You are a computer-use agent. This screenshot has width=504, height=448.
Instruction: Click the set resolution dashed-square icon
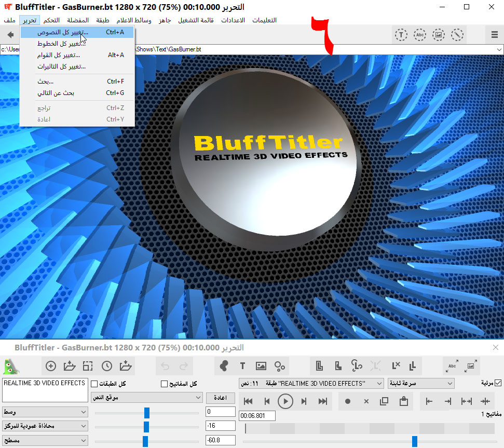coord(88,366)
